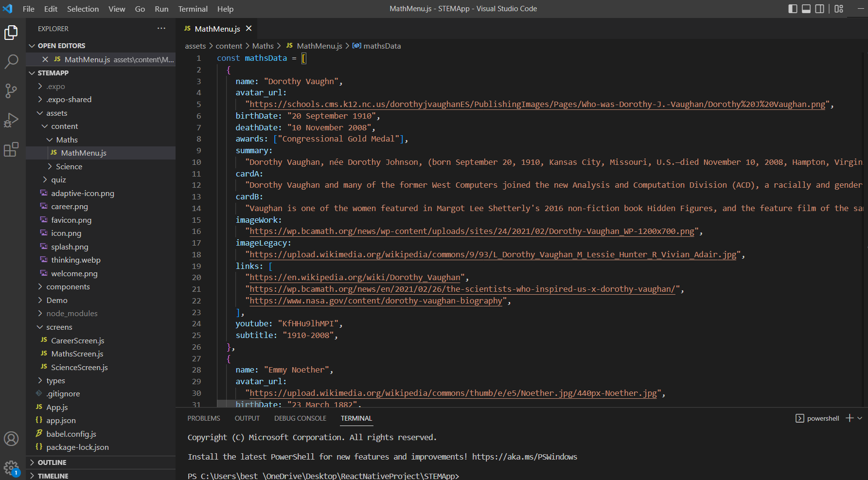Screen dimensions: 868x480
Task: Expand the Science folder
Action: [69, 166]
